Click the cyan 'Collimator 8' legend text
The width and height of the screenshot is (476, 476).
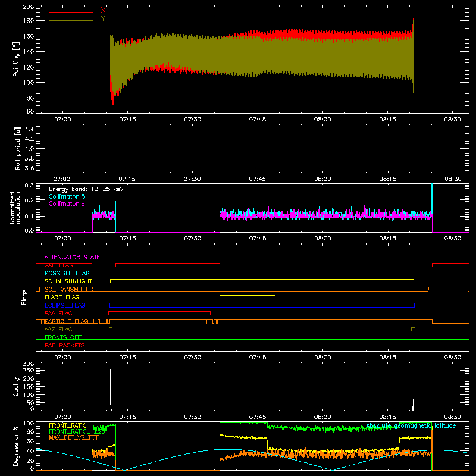tap(67, 196)
